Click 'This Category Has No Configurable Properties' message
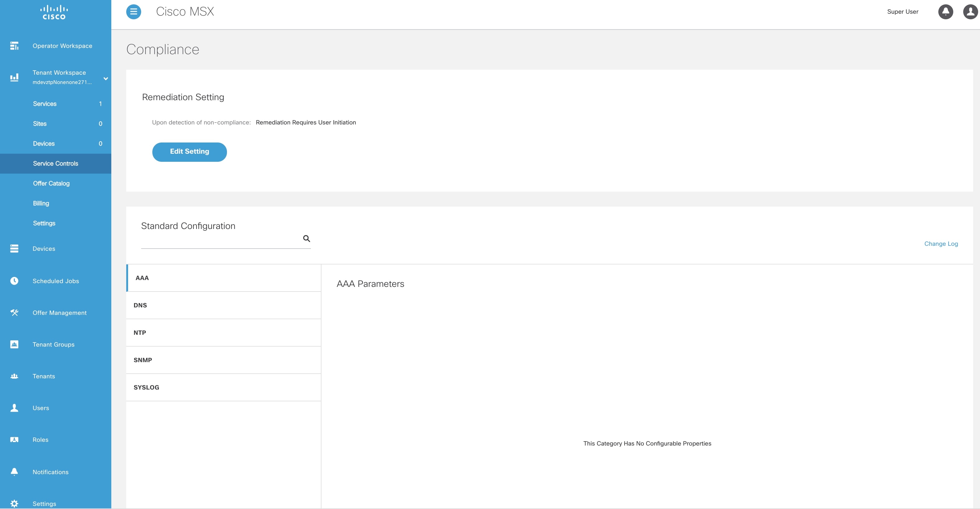The height and width of the screenshot is (509, 980). click(647, 444)
